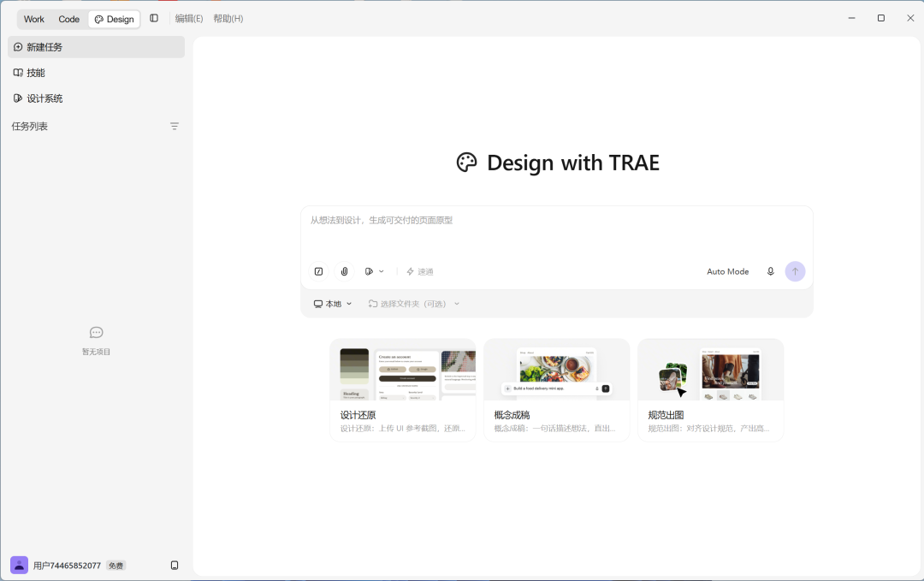Click the device icon beside the user name

[x=175, y=565]
